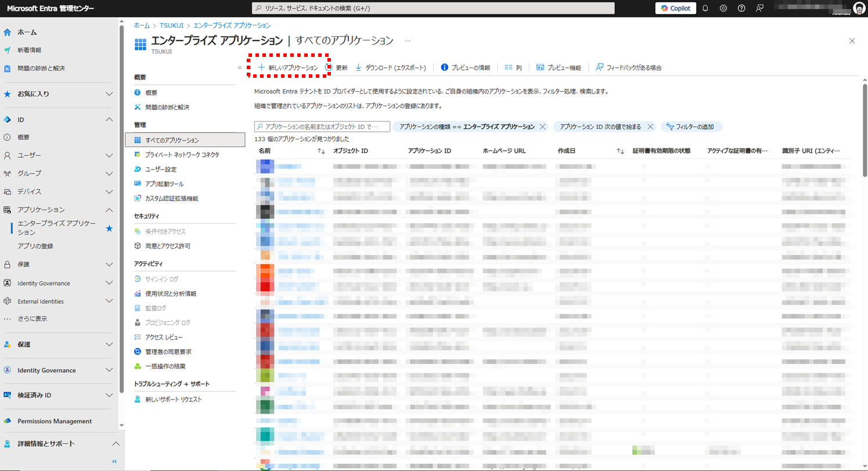Viewport: 868px width, 471px height.
Task: Click TSUKUI breadcrumb link
Action: click(171, 26)
